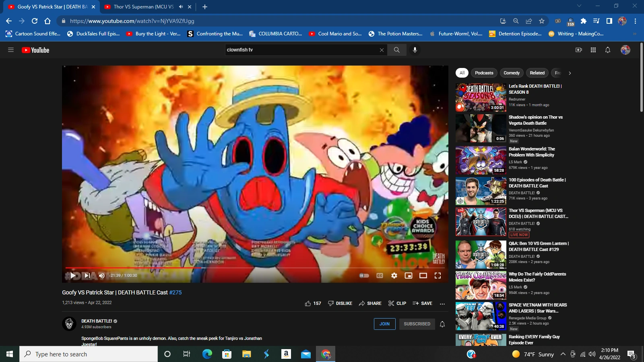Select the Comedy filter chip

point(511,73)
